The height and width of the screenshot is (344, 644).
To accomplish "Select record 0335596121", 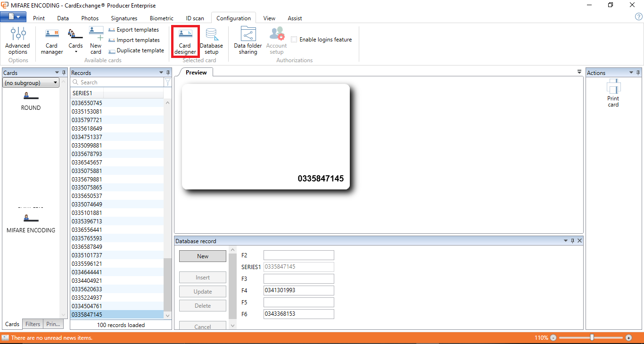I will [117, 263].
